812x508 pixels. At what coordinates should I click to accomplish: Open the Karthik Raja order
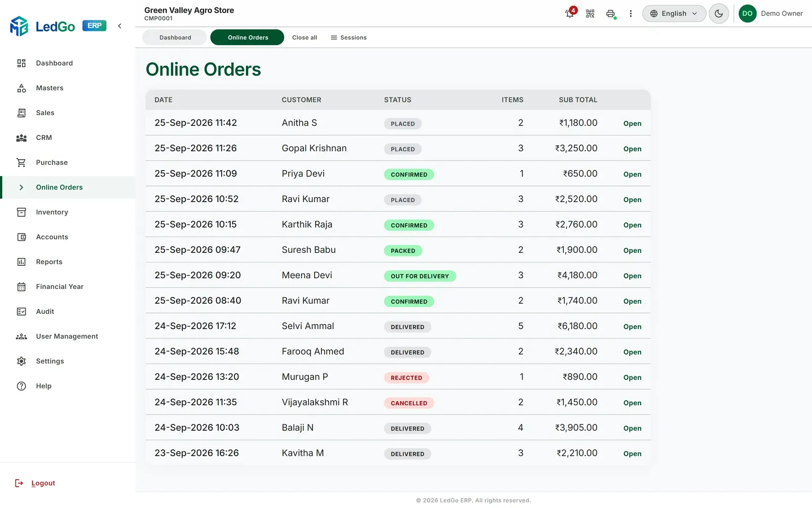point(632,225)
